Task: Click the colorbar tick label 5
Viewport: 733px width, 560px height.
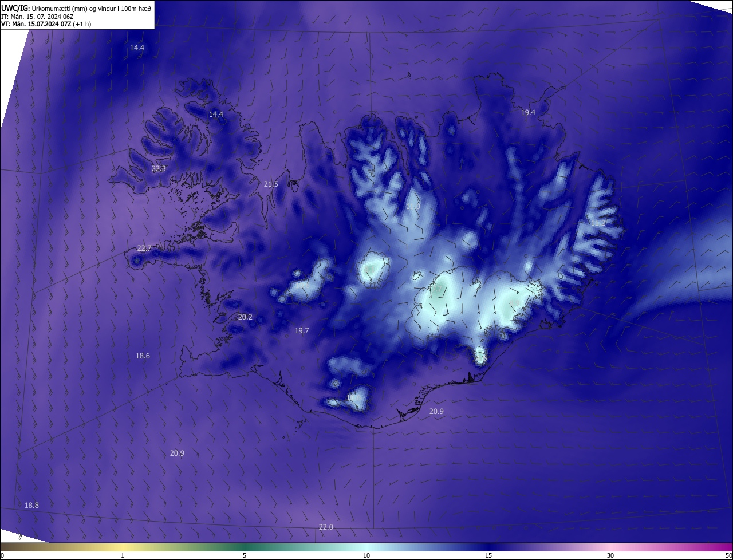Action: [x=245, y=555]
